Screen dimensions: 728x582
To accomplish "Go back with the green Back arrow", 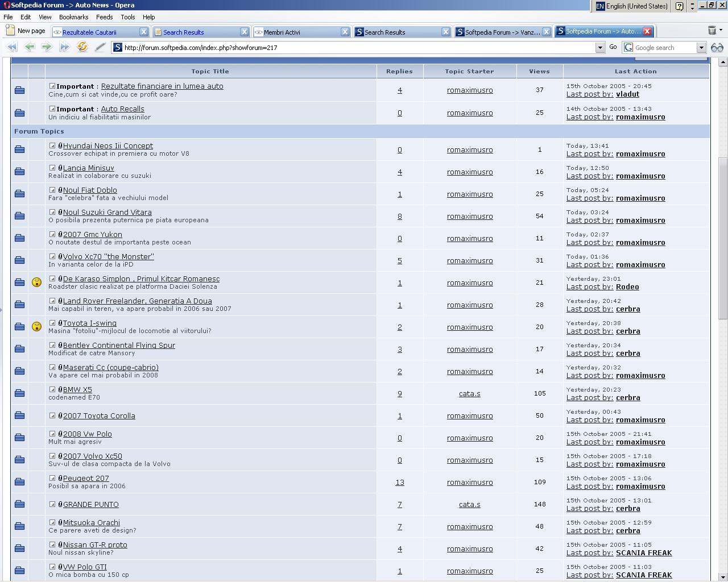I will [30, 48].
